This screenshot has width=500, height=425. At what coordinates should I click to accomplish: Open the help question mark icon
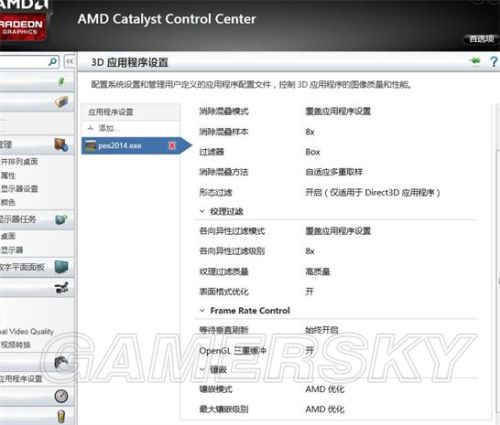click(x=494, y=62)
